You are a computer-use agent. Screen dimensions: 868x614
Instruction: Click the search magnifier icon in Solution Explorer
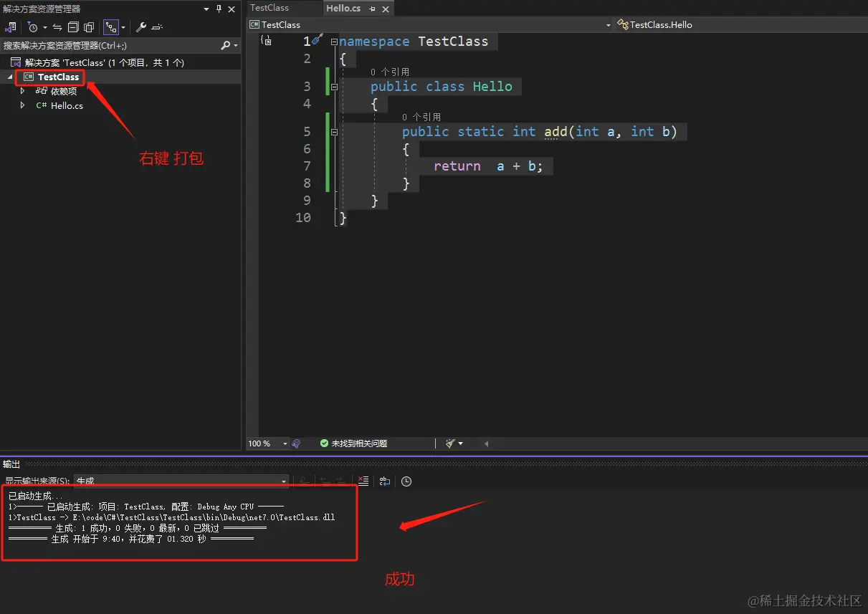[x=225, y=45]
